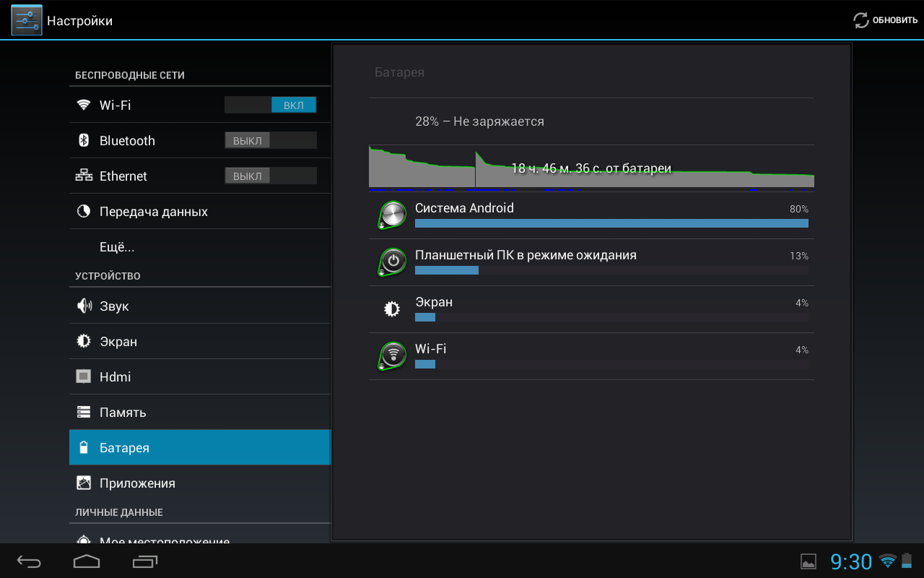The height and width of the screenshot is (578, 924).
Task: Open the Recent apps button
Action: (x=145, y=561)
